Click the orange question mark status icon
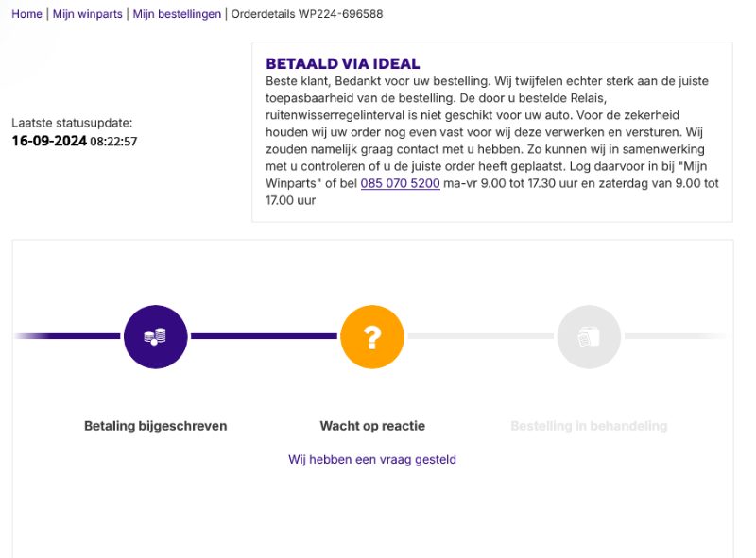The image size is (756, 558). click(372, 337)
